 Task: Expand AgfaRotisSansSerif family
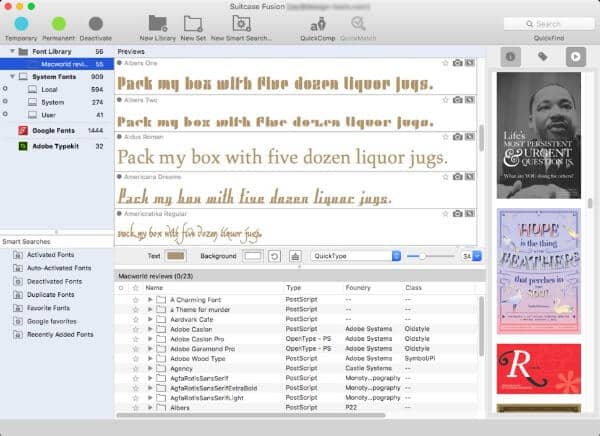pos(150,378)
